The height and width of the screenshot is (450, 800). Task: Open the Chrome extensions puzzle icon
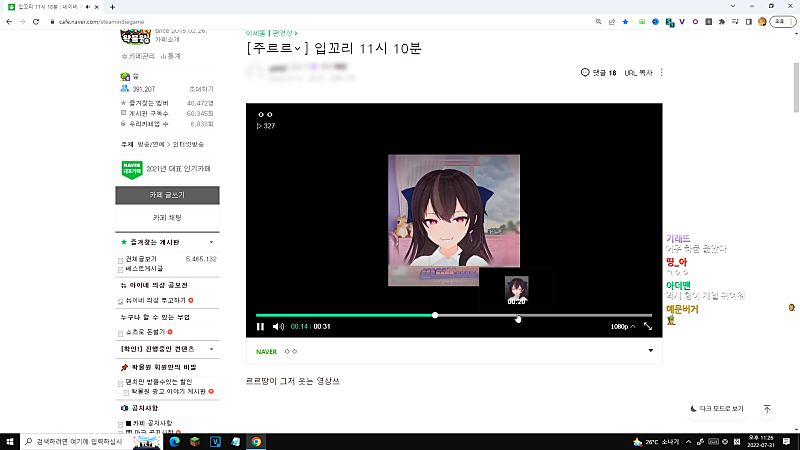click(x=722, y=22)
